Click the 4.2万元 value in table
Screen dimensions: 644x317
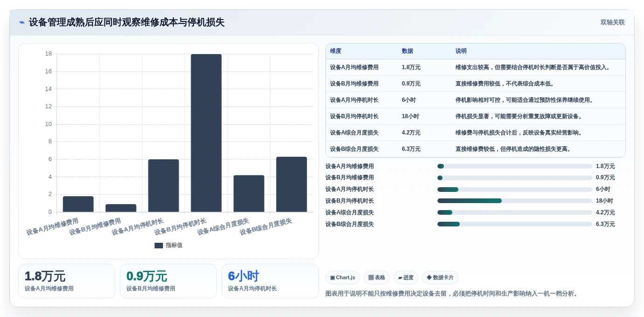pyautogui.click(x=411, y=133)
